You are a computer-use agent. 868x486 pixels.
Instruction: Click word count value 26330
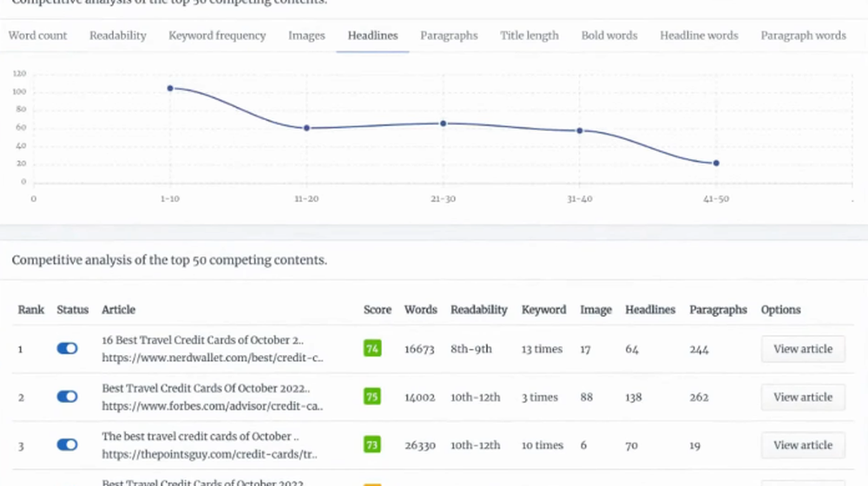[420, 445]
